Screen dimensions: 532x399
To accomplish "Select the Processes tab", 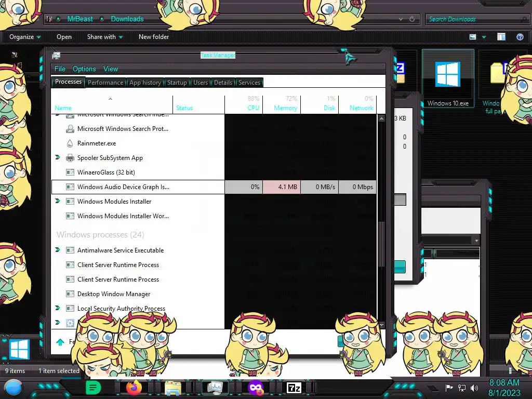I will [x=68, y=82].
